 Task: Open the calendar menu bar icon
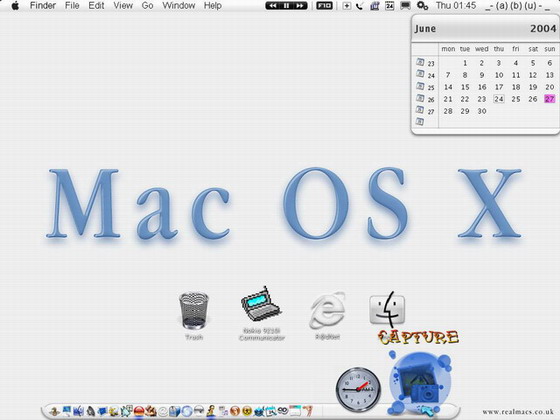pyautogui.click(x=390, y=6)
